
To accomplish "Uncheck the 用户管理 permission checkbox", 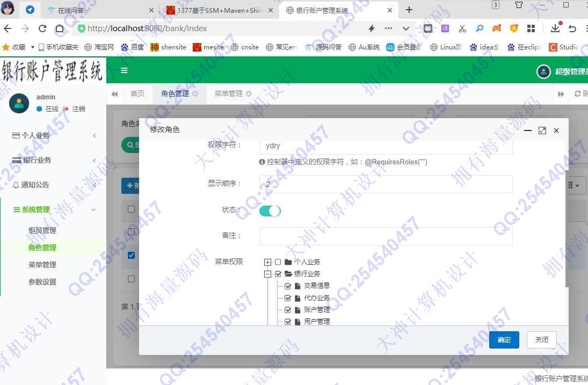I will click(x=288, y=322).
